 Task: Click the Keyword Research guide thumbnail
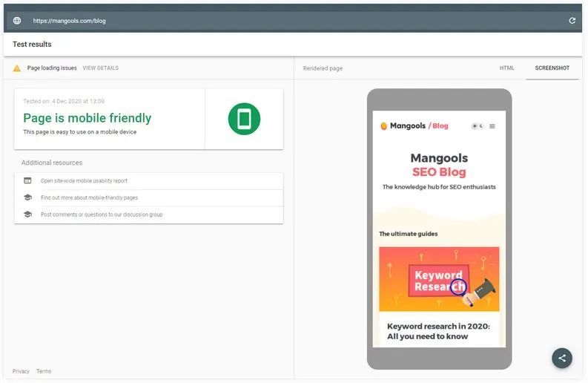(439, 279)
